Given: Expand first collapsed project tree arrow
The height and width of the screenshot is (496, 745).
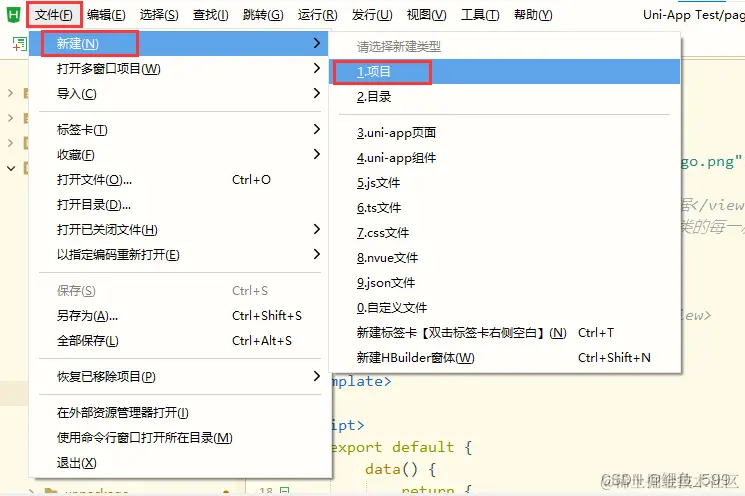Looking at the screenshot, I should (10, 93).
